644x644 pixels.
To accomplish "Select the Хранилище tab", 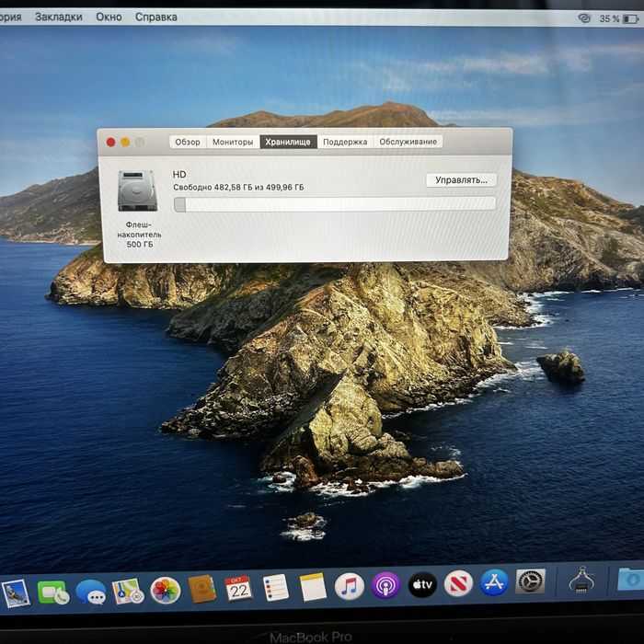I will [288, 142].
